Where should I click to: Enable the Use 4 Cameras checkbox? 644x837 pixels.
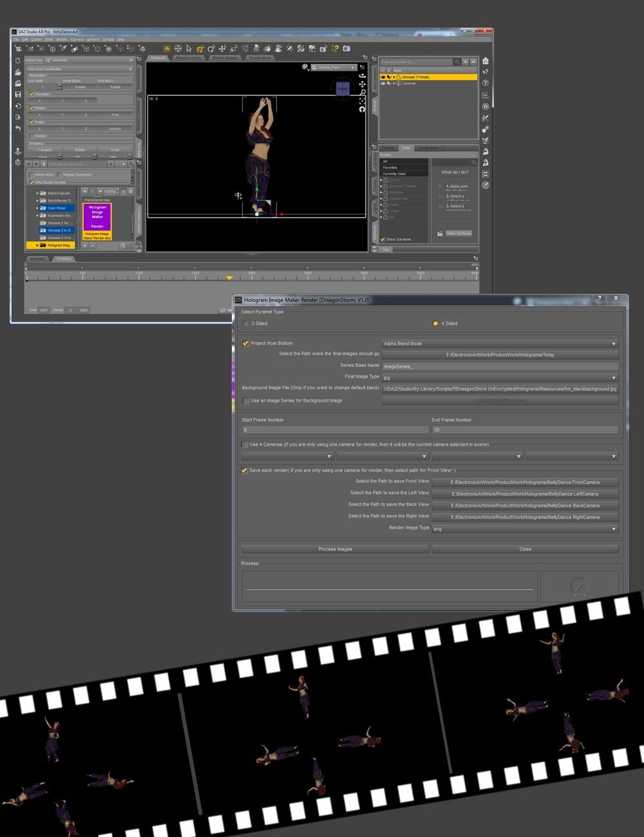(x=245, y=444)
